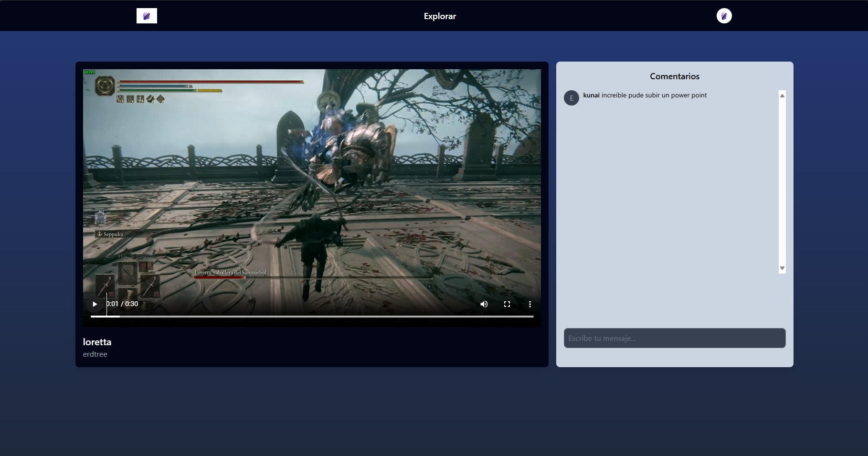This screenshot has height=456, width=868.
Task: Click the site logo in the navbar
Action: tap(147, 16)
